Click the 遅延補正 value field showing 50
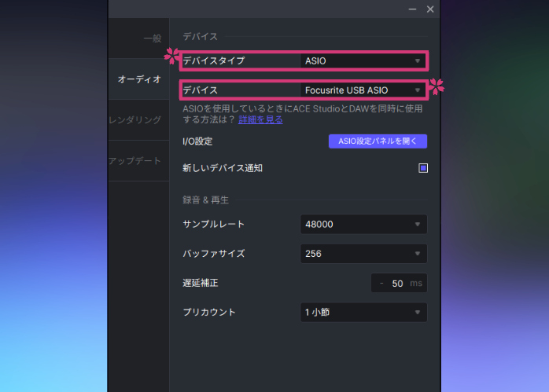This screenshot has width=549, height=392. pos(397,283)
